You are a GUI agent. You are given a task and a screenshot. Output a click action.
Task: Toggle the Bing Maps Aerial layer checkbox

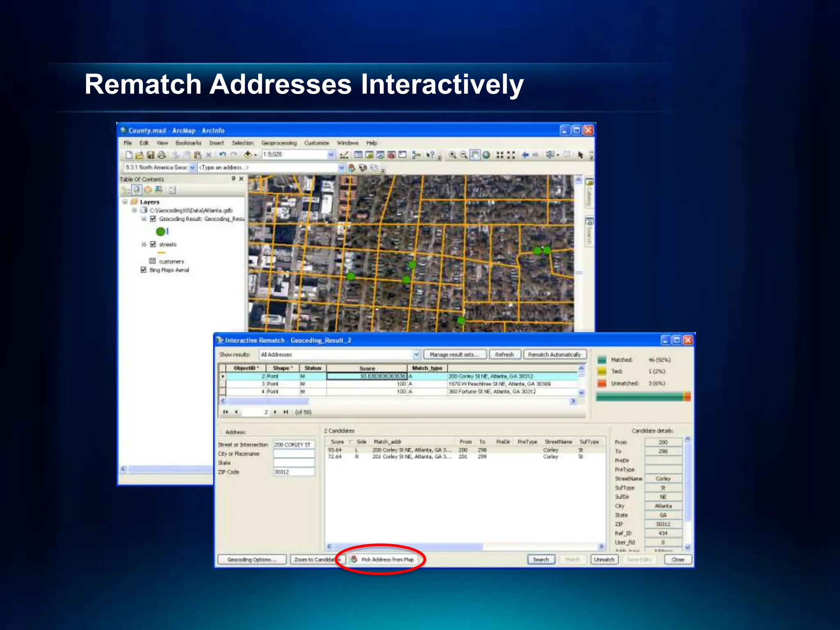(x=144, y=269)
